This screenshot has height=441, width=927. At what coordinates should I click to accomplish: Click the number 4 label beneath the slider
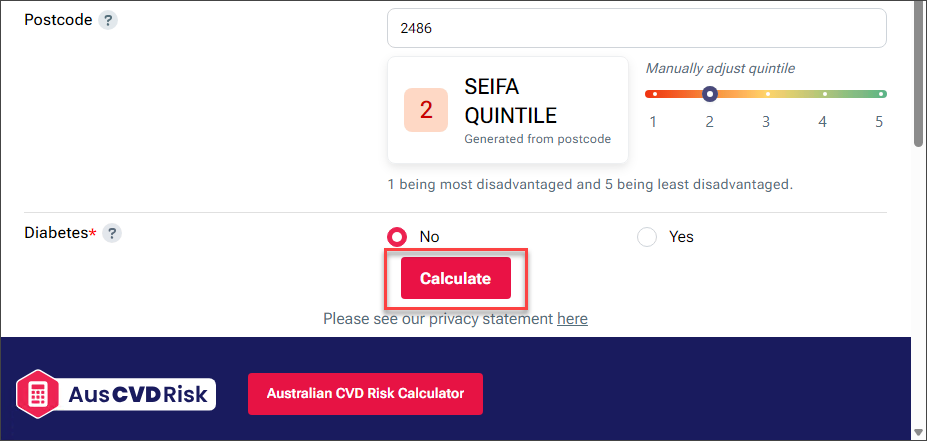click(822, 122)
